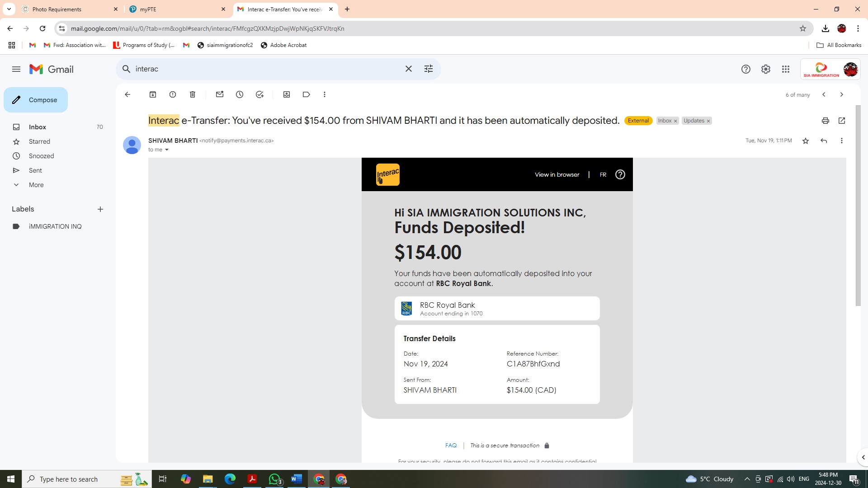Remove the Updates label from message

[708, 121]
